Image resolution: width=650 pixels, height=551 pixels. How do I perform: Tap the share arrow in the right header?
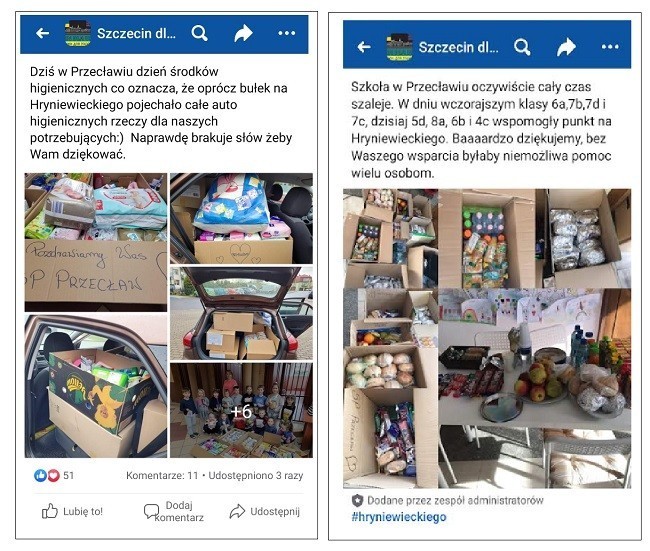tap(566, 47)
